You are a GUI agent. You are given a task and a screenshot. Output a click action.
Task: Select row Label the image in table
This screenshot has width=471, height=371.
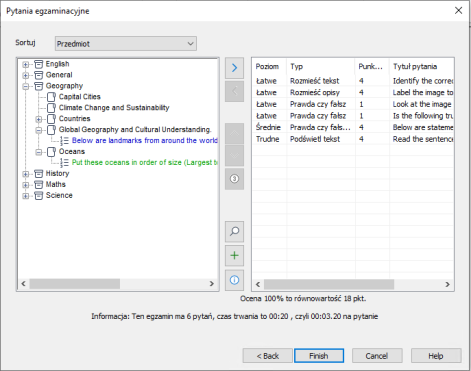[x=353, y=93]
